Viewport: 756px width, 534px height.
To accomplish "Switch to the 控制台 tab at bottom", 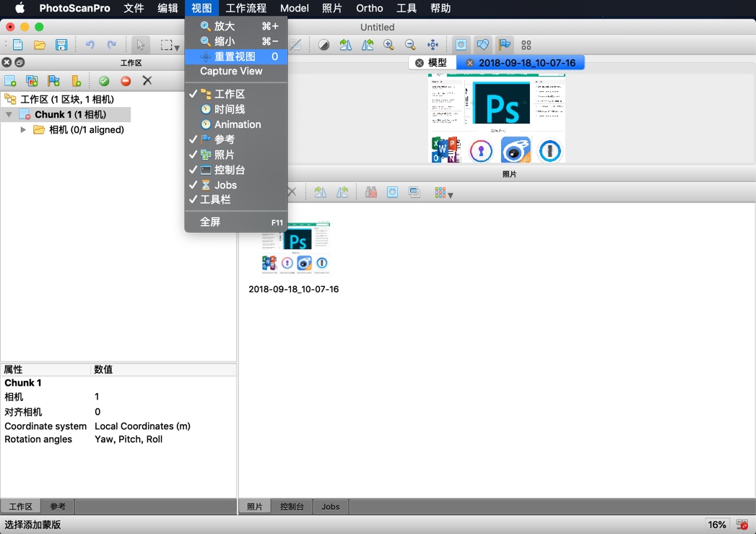I will click(x=292, y=507).
